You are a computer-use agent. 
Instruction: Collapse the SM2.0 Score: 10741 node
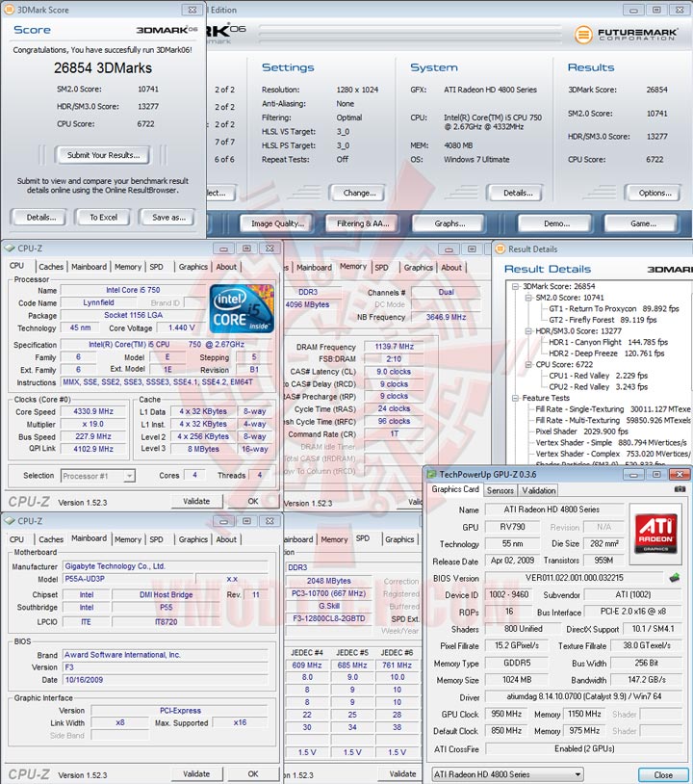pyautogui.click(x=528, y=298)
